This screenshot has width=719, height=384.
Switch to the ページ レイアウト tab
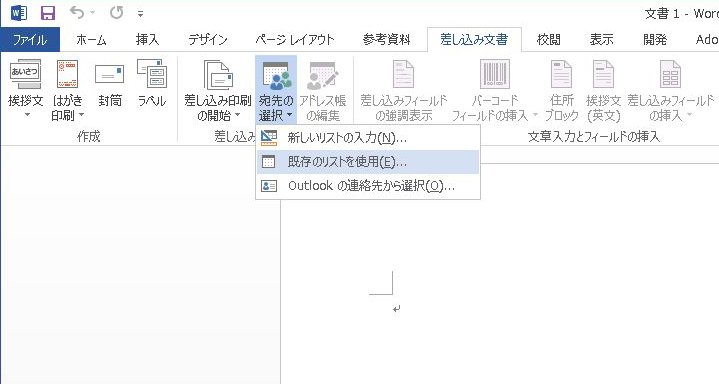[295, 40]
